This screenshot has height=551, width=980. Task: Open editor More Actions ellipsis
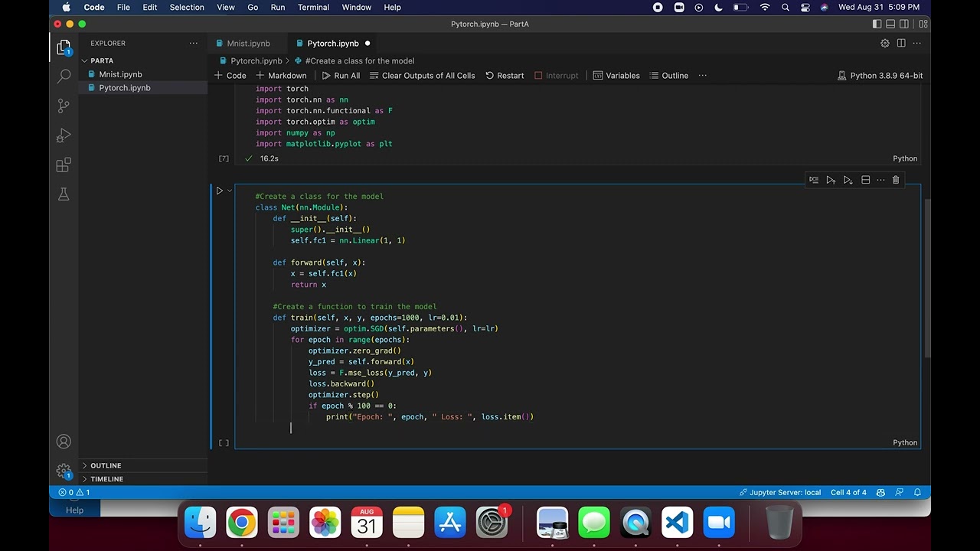point(916,44)
